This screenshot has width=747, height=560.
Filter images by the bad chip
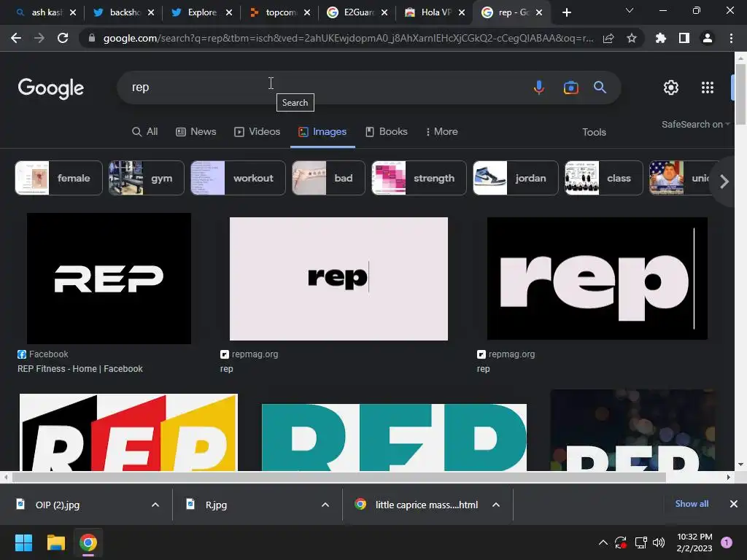coord(328,178)
